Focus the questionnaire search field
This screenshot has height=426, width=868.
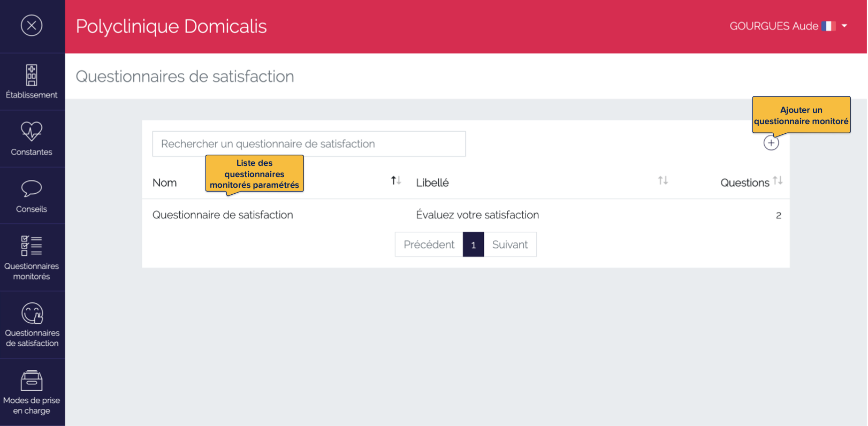pyautogui.click(x=309, y=144)
